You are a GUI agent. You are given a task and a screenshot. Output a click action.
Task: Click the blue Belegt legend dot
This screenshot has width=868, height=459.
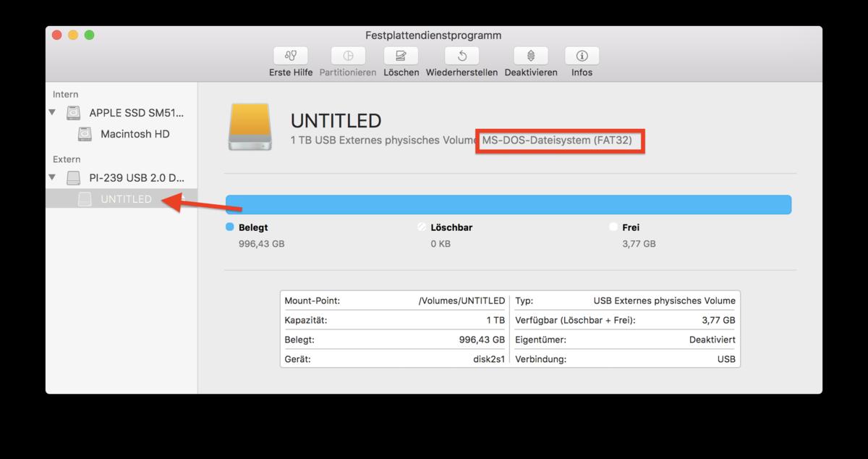click(230, 227)
